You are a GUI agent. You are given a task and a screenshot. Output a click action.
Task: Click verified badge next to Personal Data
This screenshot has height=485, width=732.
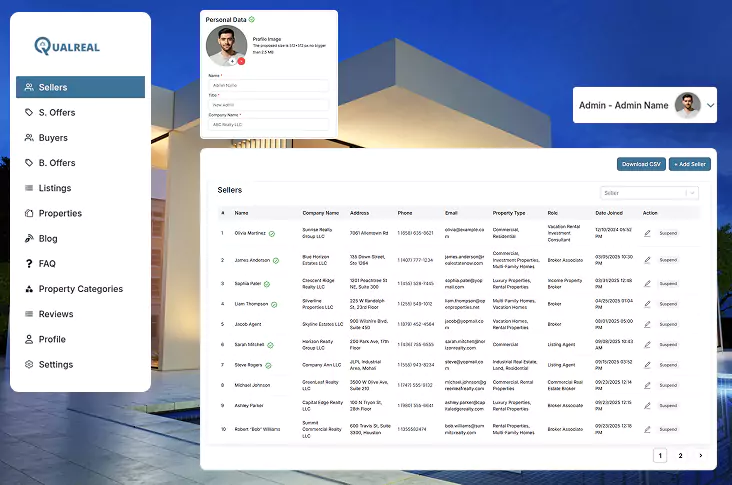point(252,19)
